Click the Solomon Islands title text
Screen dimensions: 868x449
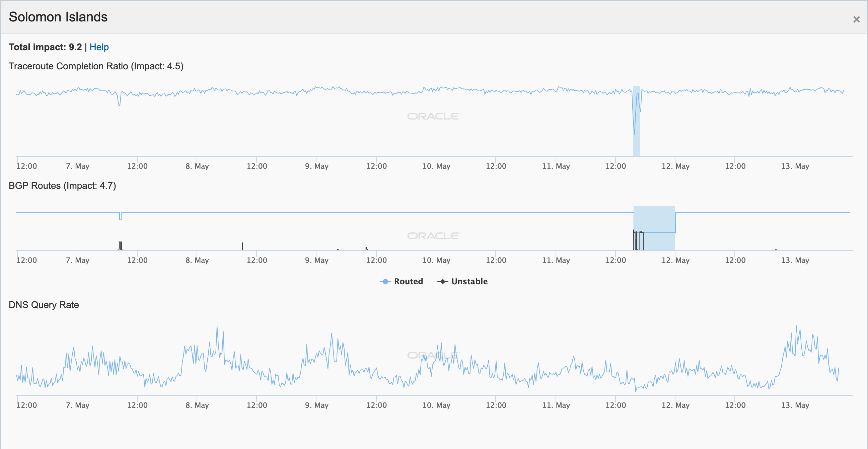(58, 17)
